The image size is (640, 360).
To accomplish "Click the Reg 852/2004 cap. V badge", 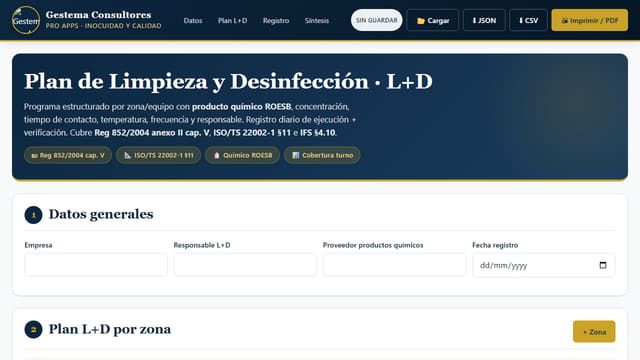I will click(68, 155).
